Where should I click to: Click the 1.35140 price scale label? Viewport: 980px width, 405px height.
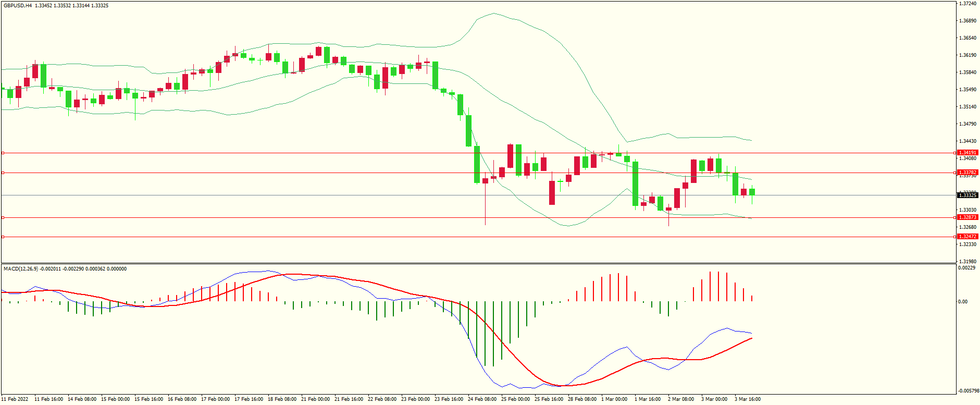coord(967,107)
